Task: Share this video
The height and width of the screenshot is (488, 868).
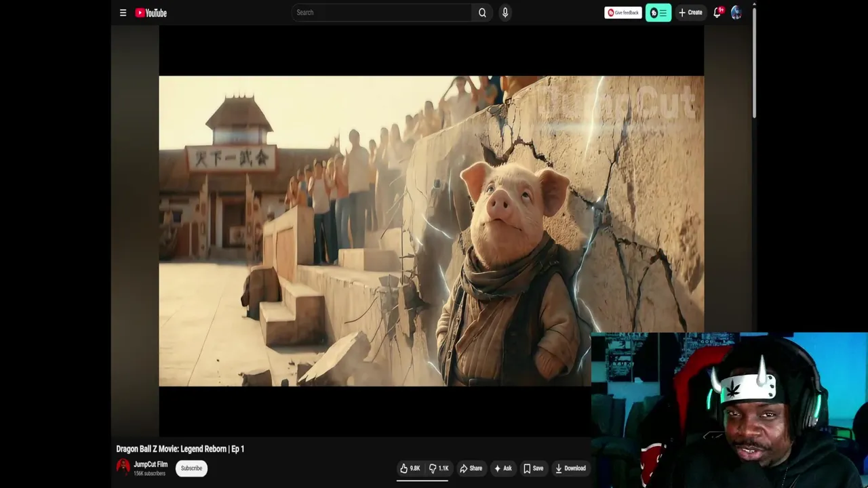Action: (x=471, y=468)
